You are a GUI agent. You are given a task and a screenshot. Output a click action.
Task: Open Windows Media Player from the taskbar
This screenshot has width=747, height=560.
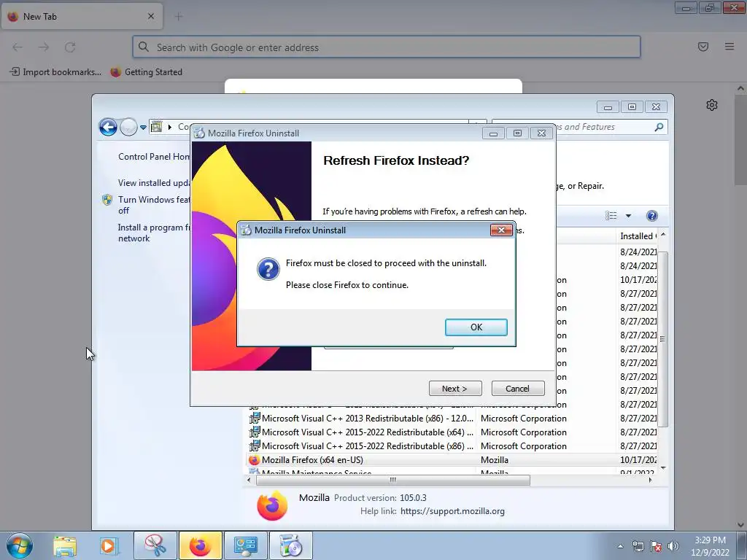click(x=108, y=545)
